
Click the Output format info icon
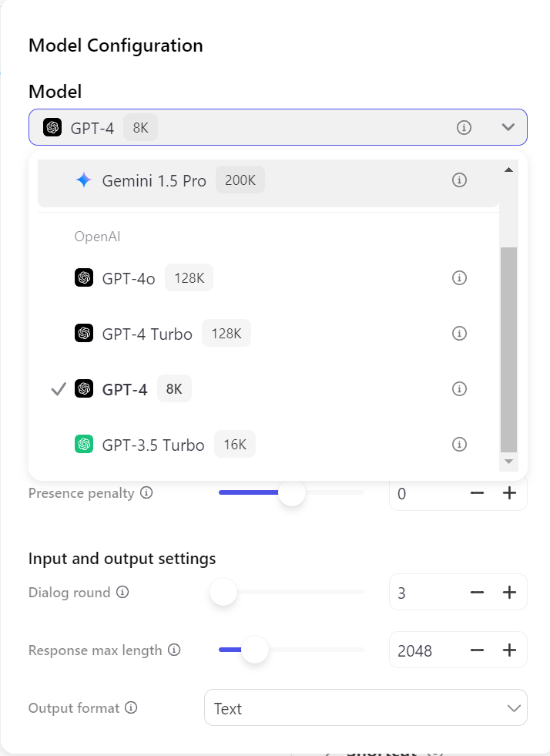pyautogui.click(x=131, y=707)
